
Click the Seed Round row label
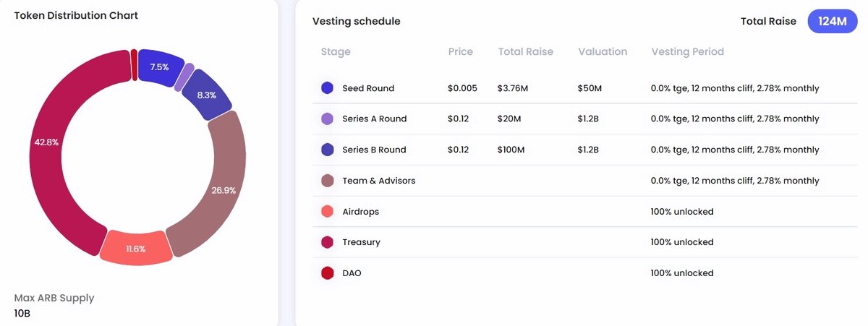click(368, 88)
